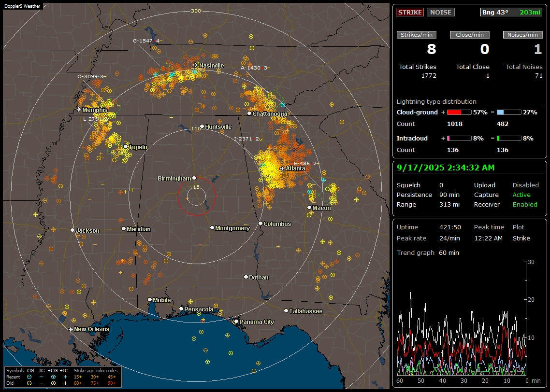550x392 pixels.
Task: Click the Noises/min button
Action: pos(522,35)
